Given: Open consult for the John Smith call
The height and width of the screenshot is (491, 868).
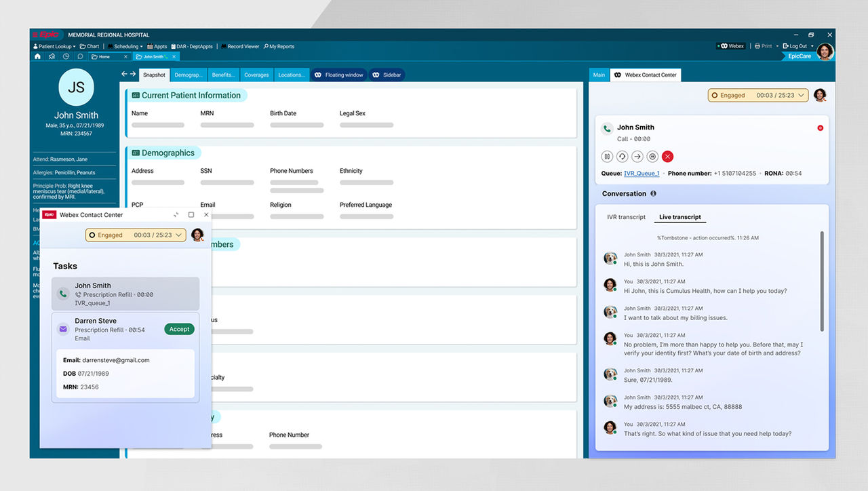Looking at the screenshot, I should (623, 157).
